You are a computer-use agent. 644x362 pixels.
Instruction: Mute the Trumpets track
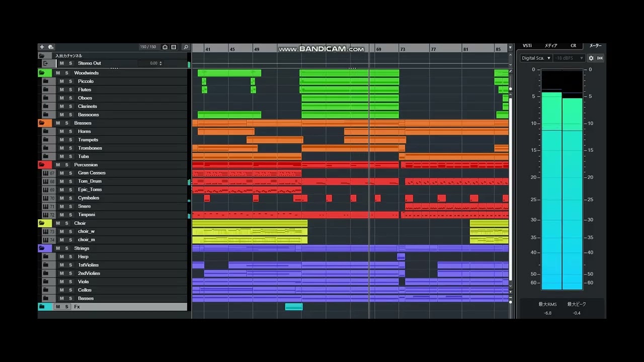click(61, 140)
